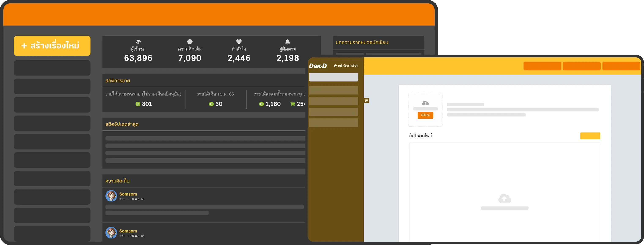
Task: Click the comment bubble icon above ความคิดเห็น count
Action: (x=190, y=42)
